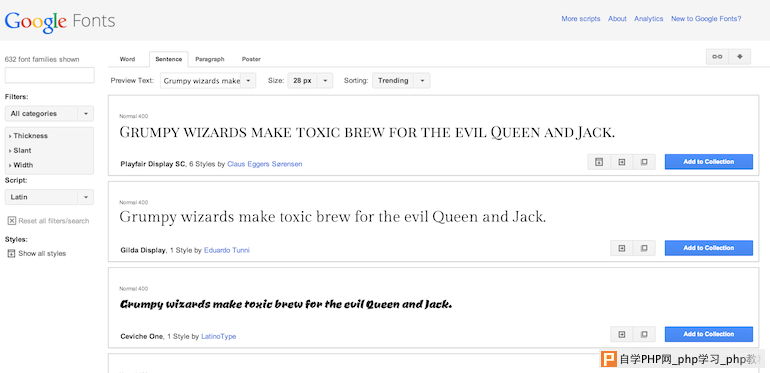Click quick-use plus box icon for Ceviche One
This screenshot has width=770, height=373.
(622, 335)
